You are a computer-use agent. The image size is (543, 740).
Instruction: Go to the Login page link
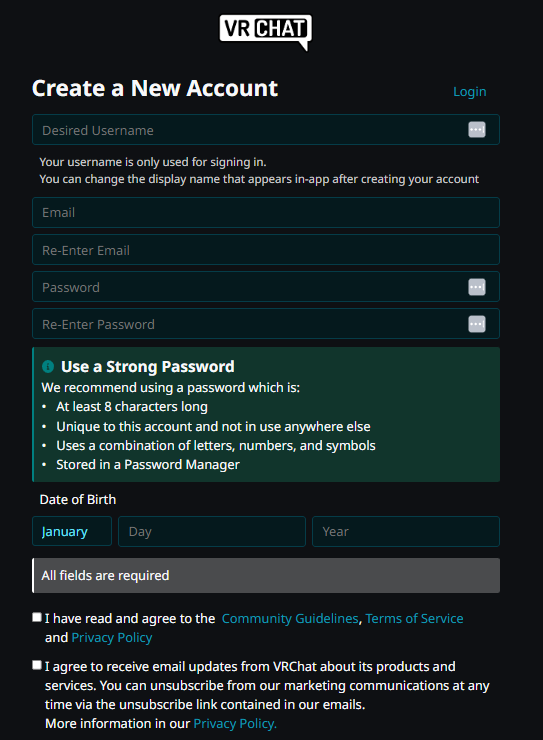click(469, 92)
